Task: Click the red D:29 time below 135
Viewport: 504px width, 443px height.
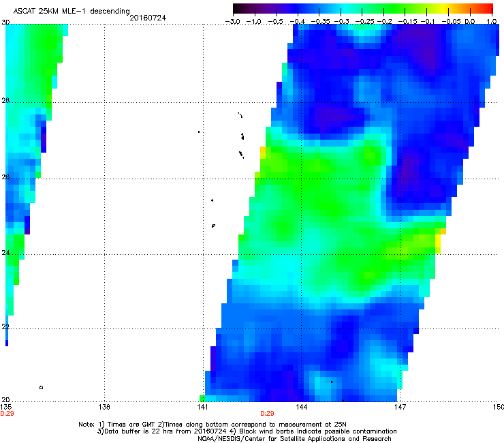Action: click(7, 414)
